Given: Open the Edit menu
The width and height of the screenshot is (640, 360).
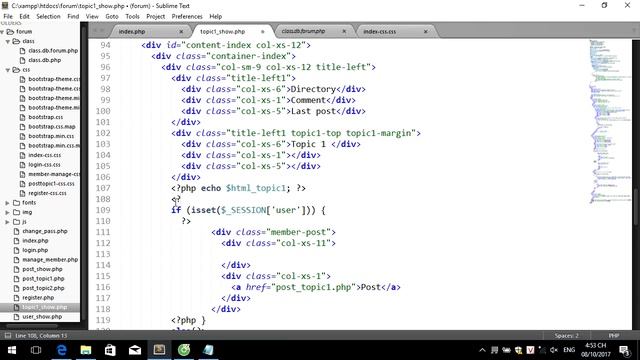Looking at the screenshot, I should [24, 16].
